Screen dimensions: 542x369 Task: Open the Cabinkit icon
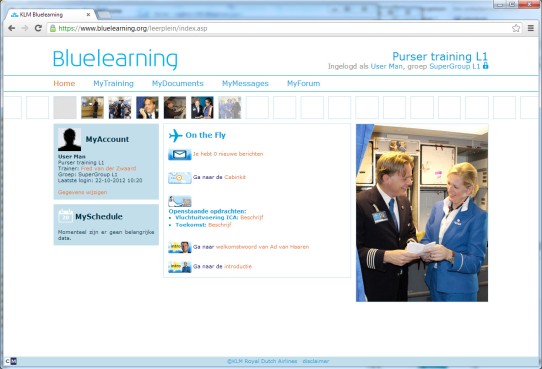[180, 178]
